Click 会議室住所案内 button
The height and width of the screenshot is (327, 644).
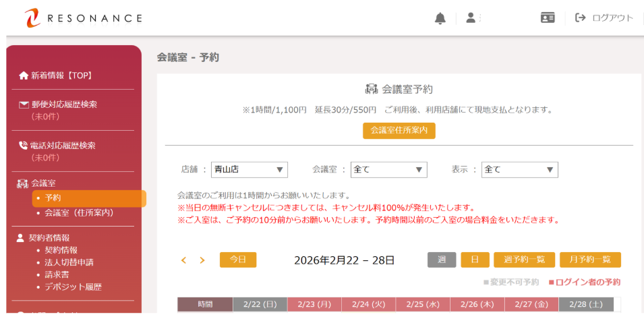(x=399, y=131)
